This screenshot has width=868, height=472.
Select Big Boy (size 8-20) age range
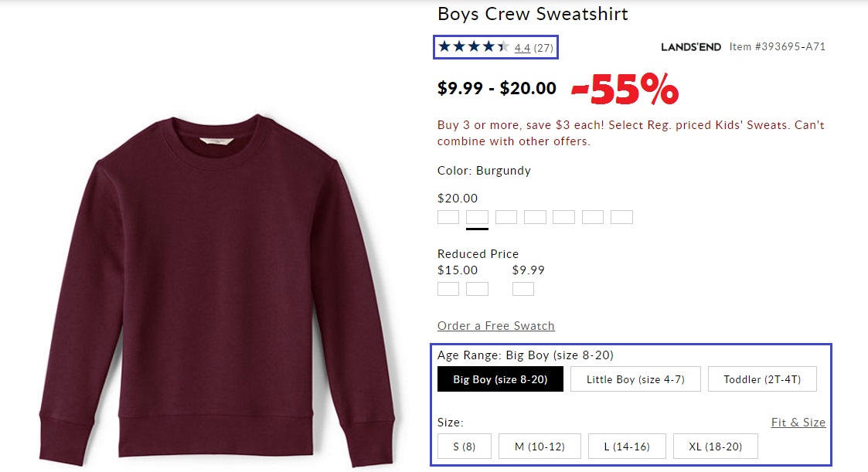[500, 379]
